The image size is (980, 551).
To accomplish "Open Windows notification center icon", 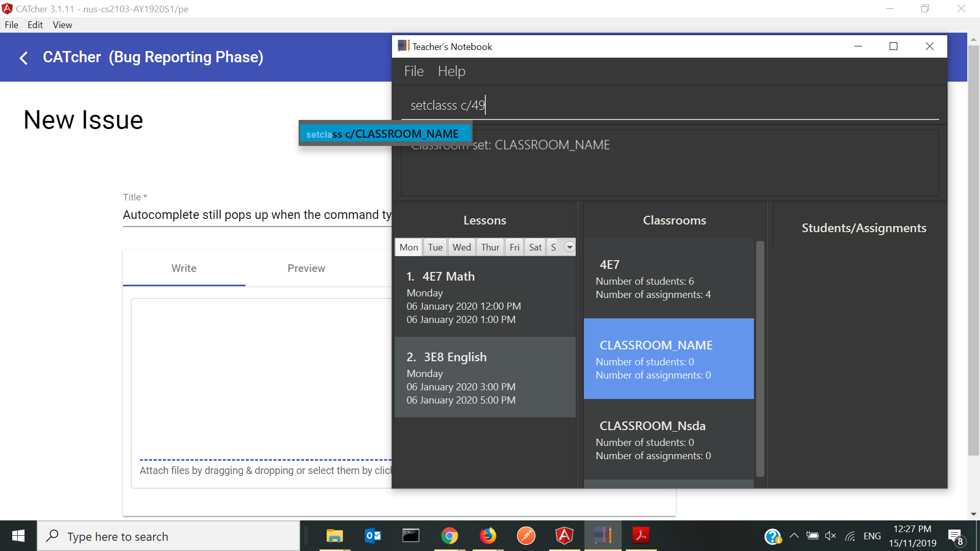I will [x=955, y=536].
